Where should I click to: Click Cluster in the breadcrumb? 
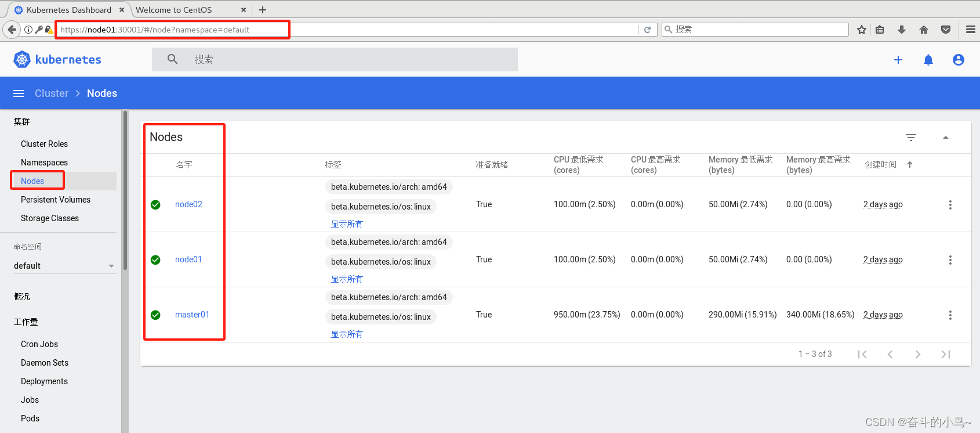(52, 93)
